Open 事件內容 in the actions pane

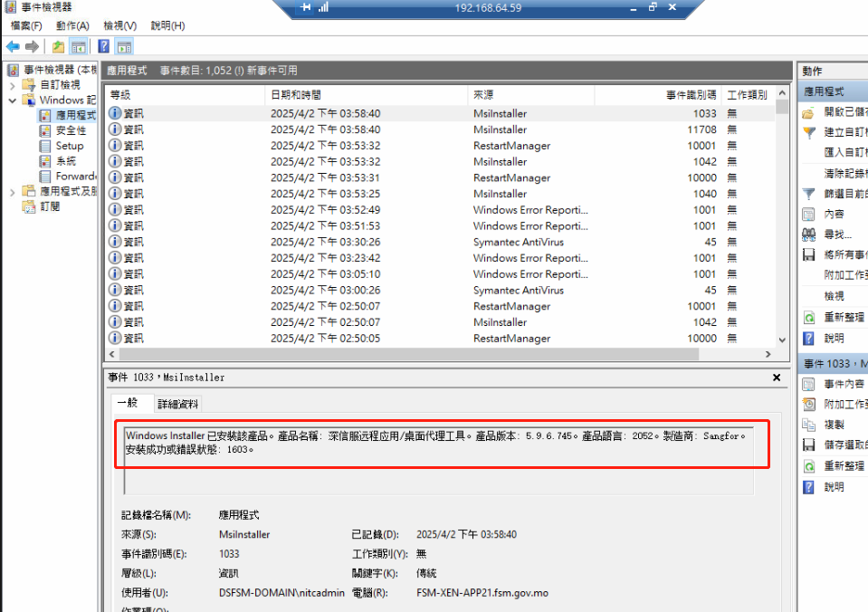(x=806, y=385)
